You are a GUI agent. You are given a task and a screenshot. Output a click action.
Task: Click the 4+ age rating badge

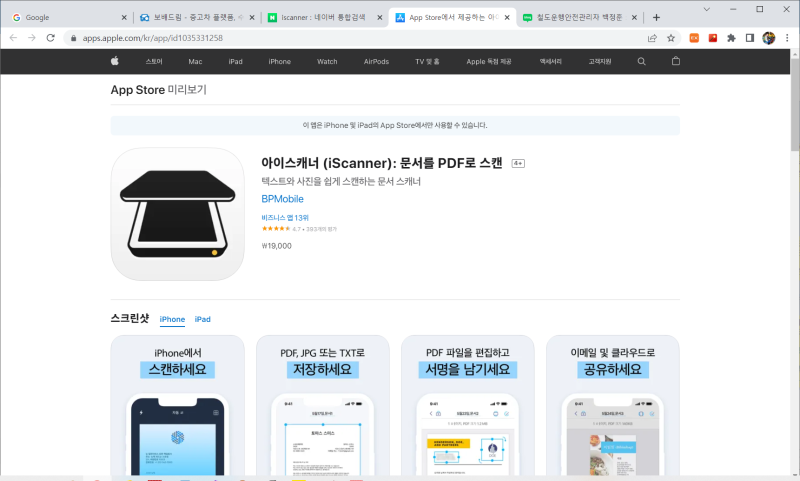[518, 163]
